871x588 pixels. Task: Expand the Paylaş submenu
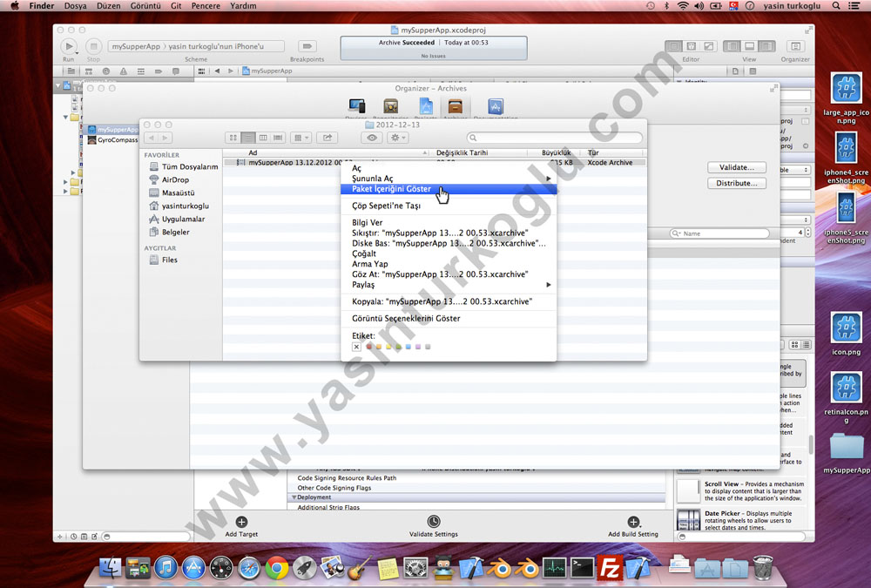(449, 285)
